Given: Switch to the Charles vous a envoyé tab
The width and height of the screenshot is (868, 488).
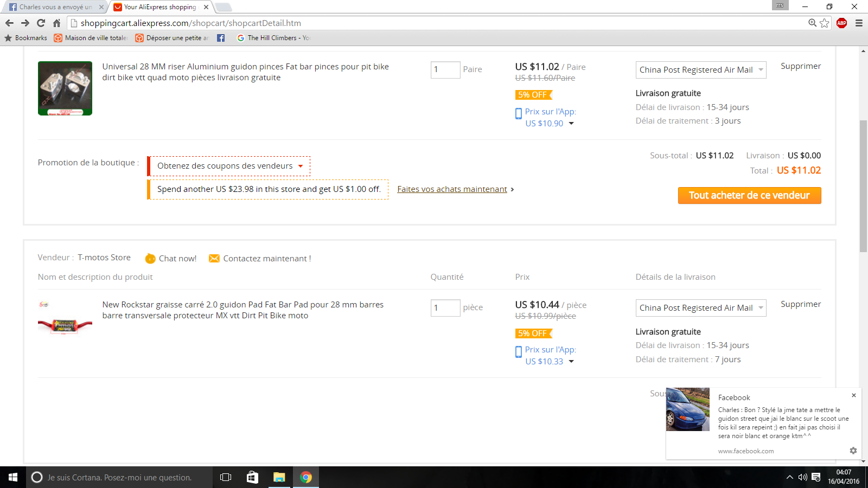Looking at the screenshot, I should (x=54, y=7).
